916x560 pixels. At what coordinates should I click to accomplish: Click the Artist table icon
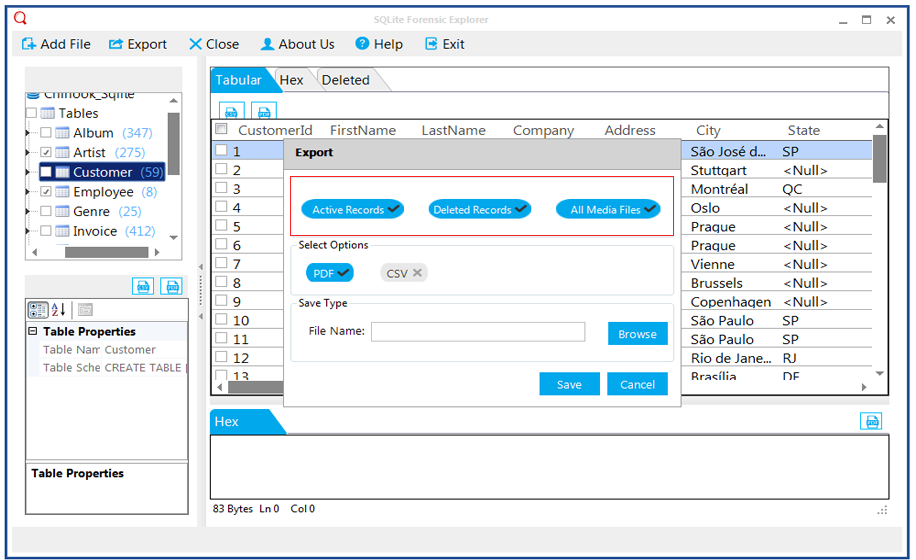pyautogui.click(x=63, y=152)
